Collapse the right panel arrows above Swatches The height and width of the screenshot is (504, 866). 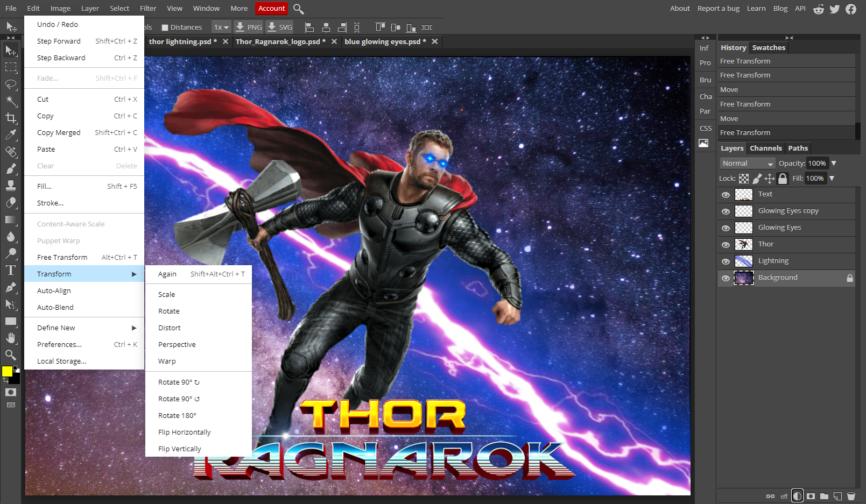coord(789,38)
